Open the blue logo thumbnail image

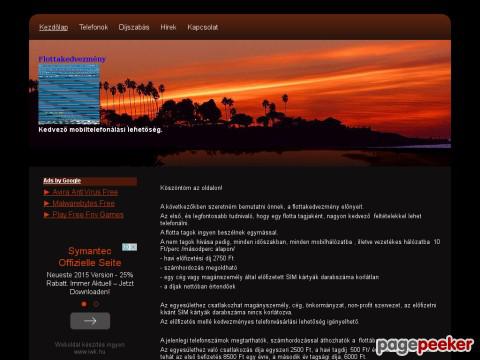click(69, 94)
